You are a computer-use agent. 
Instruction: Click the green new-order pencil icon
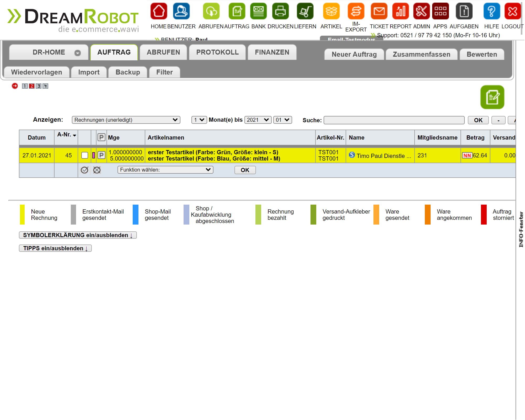click(x=492, y=97)
